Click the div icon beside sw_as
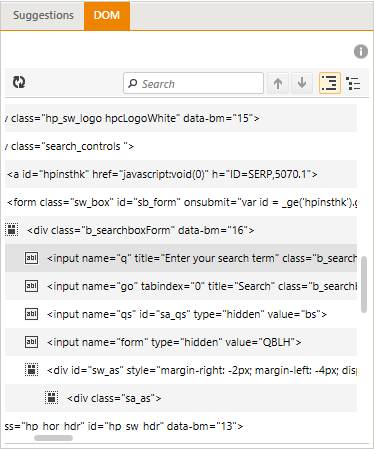 32,370
